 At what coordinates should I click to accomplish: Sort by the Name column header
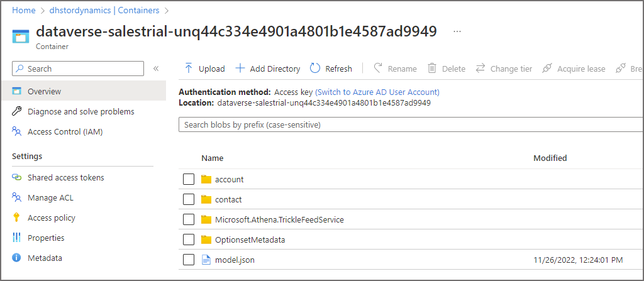[x=213, y=158]
